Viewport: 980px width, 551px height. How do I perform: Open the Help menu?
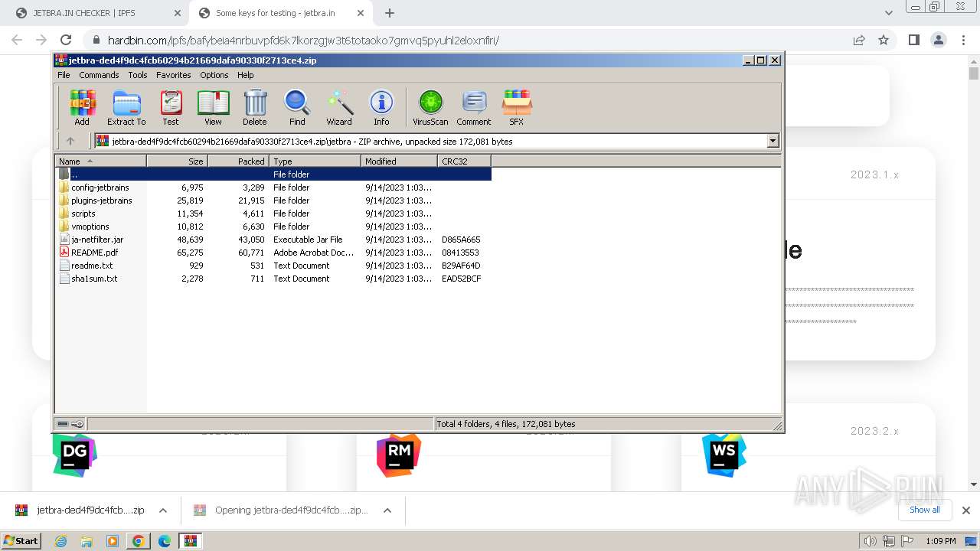click(246, 75)
